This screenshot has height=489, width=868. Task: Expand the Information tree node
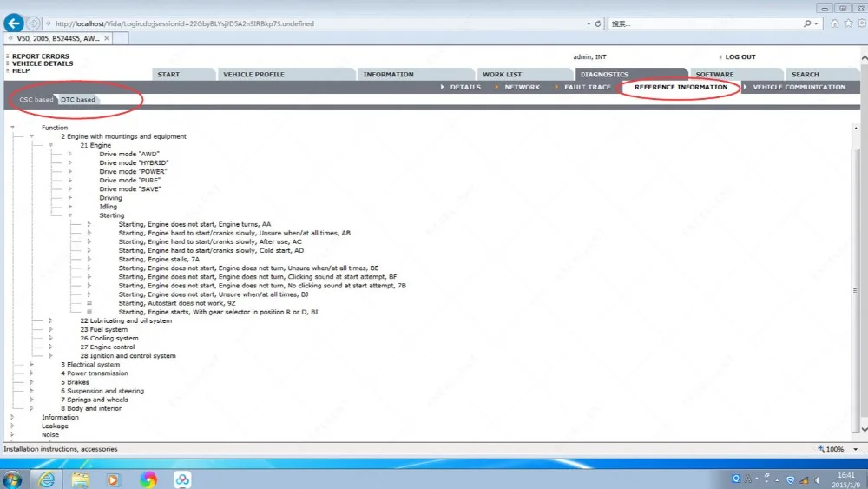tap(12, 417)
